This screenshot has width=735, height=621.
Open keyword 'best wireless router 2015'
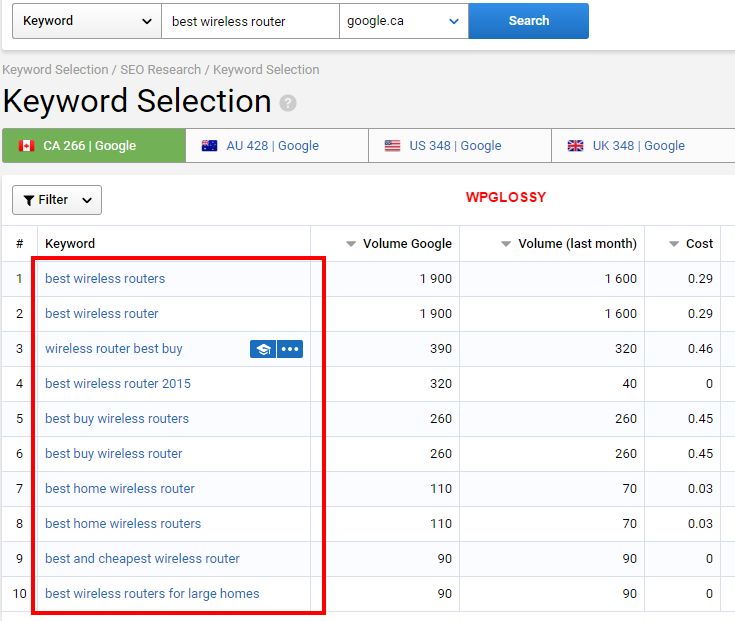tap(118, 384)
